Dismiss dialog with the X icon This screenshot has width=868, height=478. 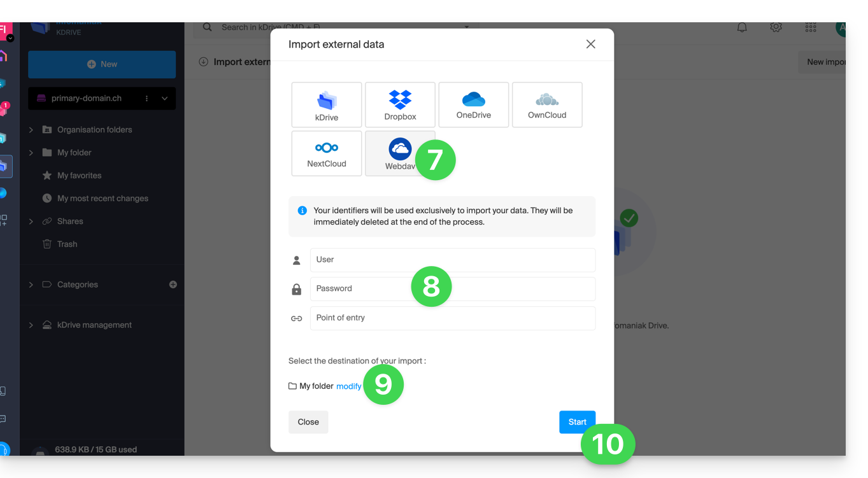click(590, 44)
